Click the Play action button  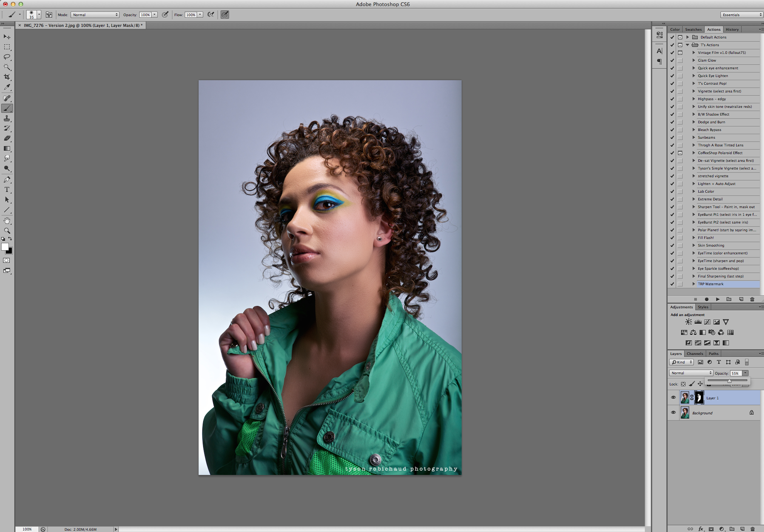(717, 299)
